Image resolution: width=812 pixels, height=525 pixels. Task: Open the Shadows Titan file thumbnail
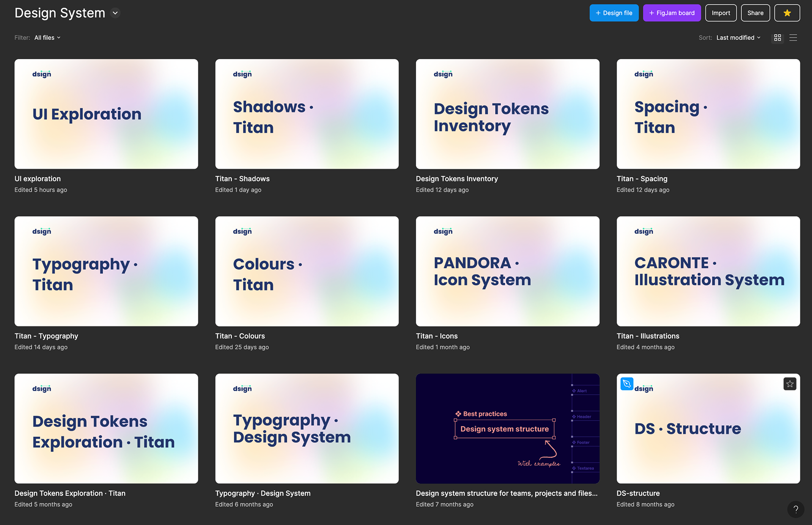[x=307, y=114]
